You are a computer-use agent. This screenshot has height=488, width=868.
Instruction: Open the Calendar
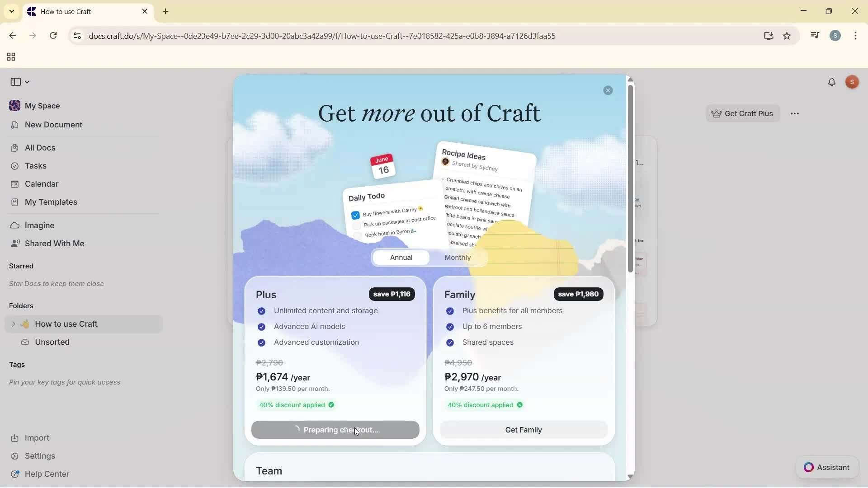coord(41,184)
